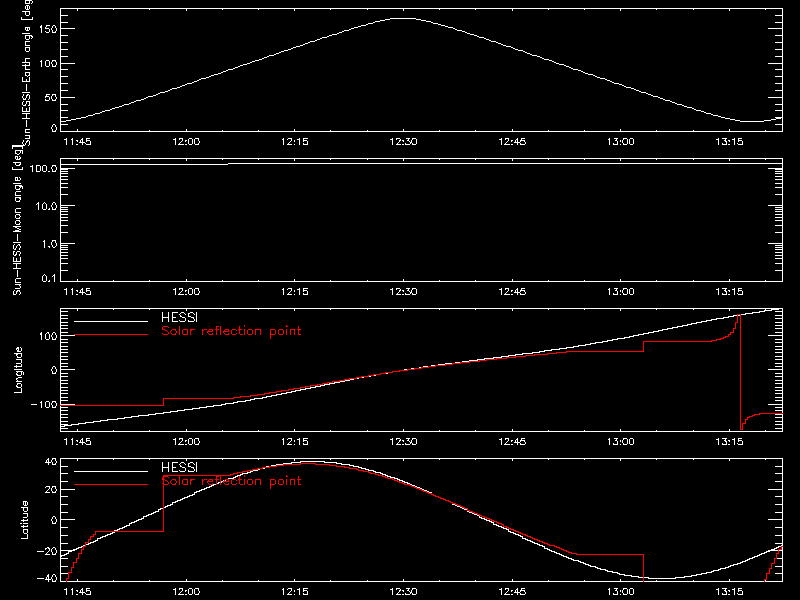Click the 150 tick on Sun-HESSI-Earth axis
The height and width of the screenshot is (600, 800).
pyautogui.click(x=48, y=29)
